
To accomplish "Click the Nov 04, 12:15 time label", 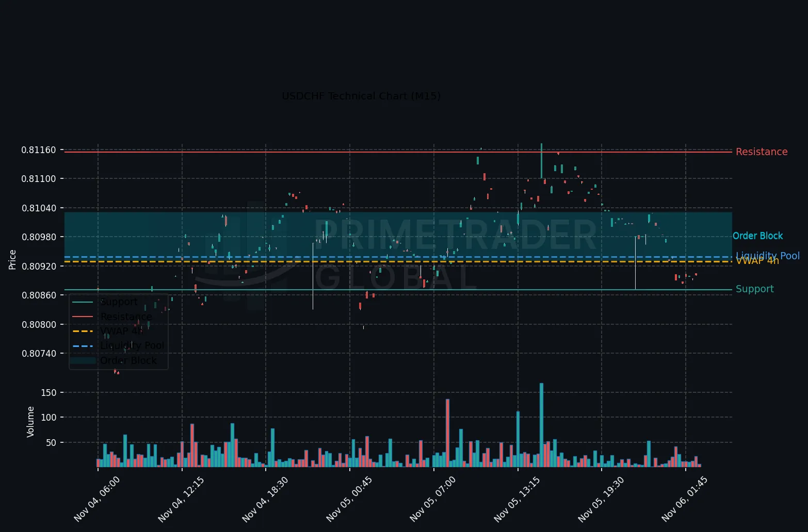I will pyautogui.click(x=181, y=499).
